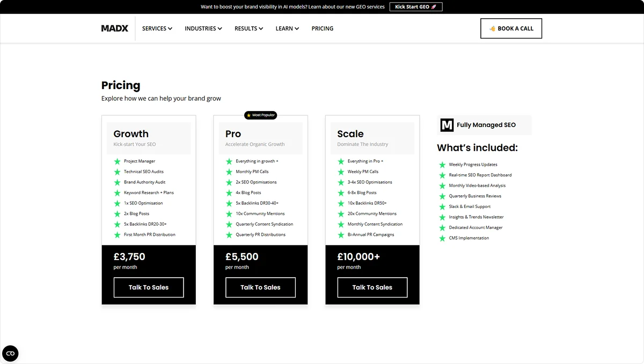The height and width of the screenshot is (364, 644).
Task: Click the star icon on the Most Popular badge
Action: pyautogui.click(x=248, y=115)
